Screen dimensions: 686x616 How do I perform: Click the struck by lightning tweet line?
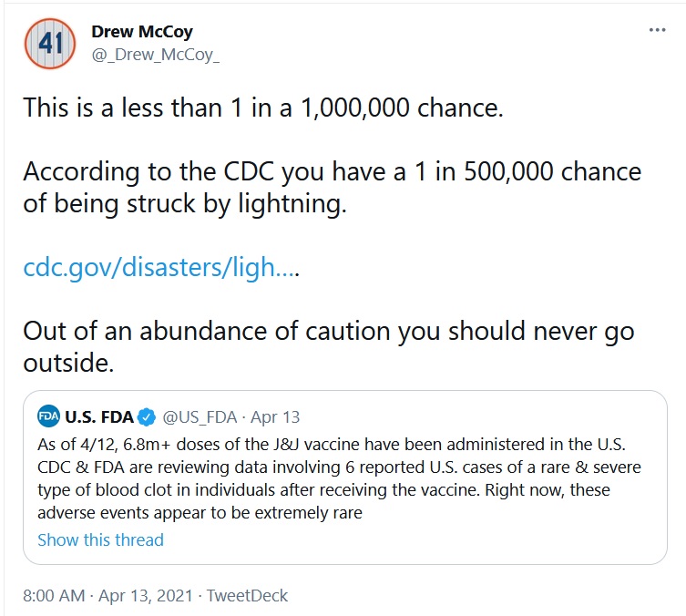[185, 203]
